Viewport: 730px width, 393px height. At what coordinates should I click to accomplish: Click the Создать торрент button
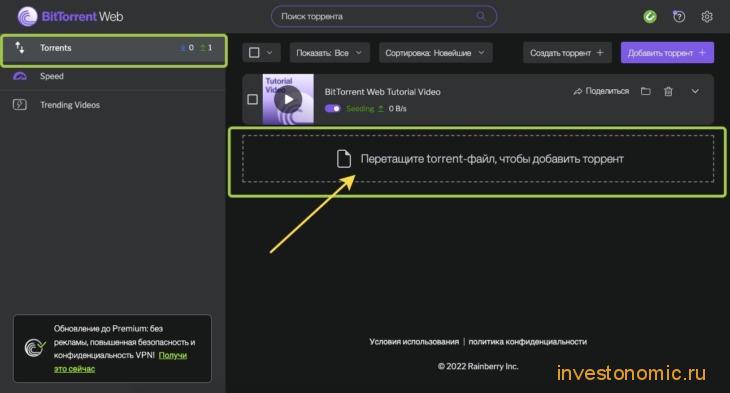point(567,53)
